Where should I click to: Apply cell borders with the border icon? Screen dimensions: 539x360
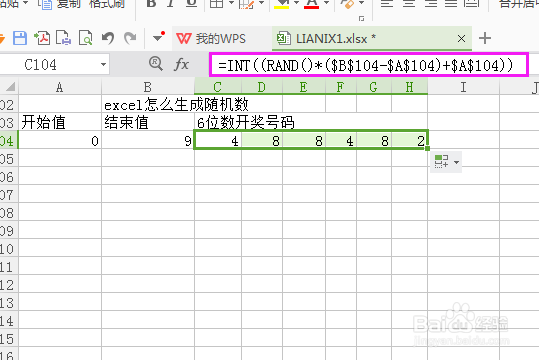pyautogui.click(x=217, y=3)
